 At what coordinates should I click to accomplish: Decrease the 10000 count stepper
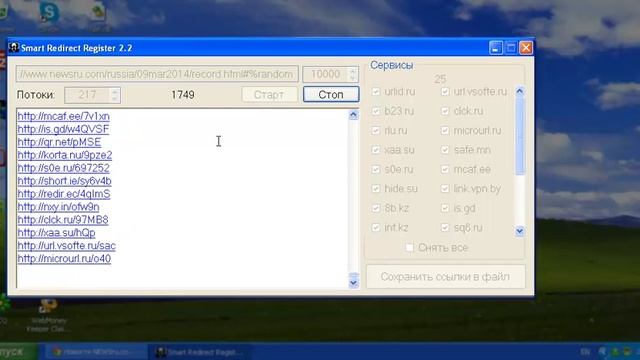tap(353, 78)
